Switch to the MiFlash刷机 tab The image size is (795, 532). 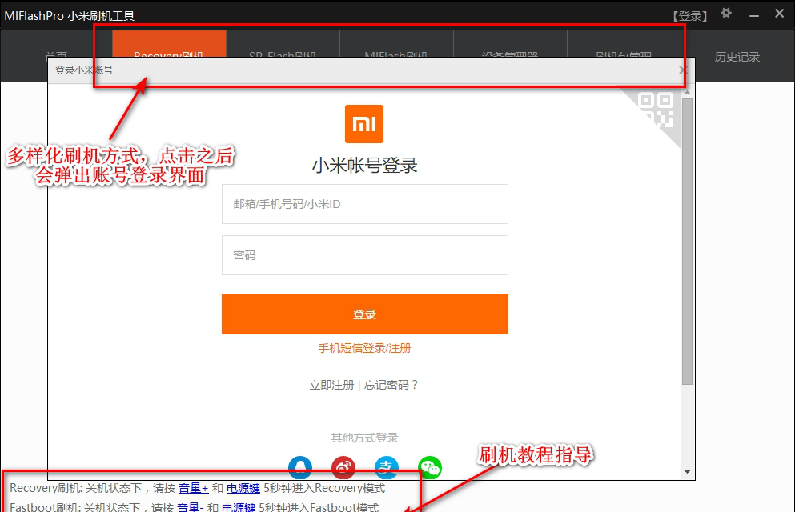pyautogui.click(x=396, y=44)
